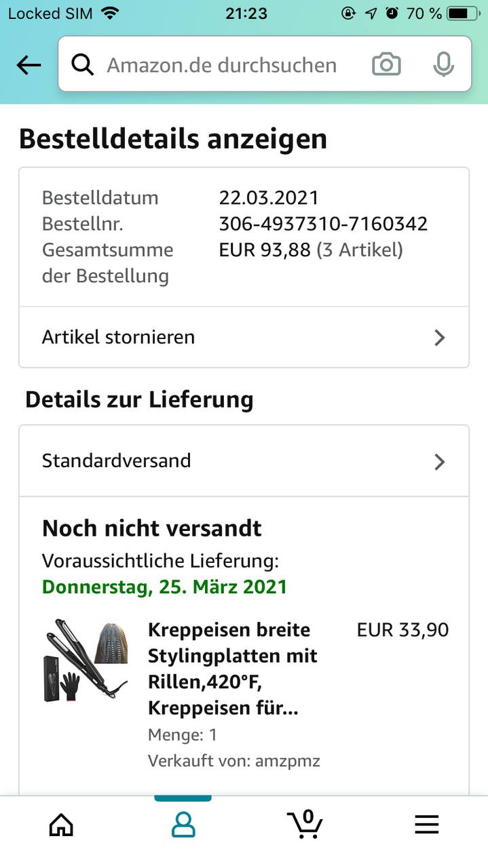This screenshot has height=868, width=488.
Task: Tap seller name amzpmz
Action: point(287,761)
